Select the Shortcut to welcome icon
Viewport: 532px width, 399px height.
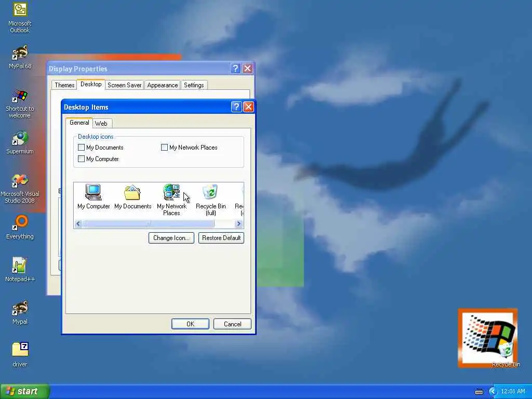click(x=20, y=104)
